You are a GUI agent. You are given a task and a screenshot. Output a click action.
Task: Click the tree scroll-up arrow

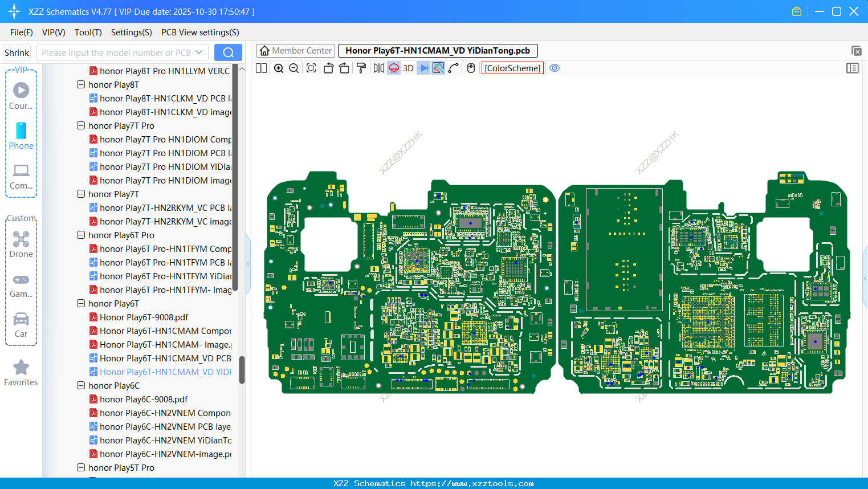click(242, 69)
